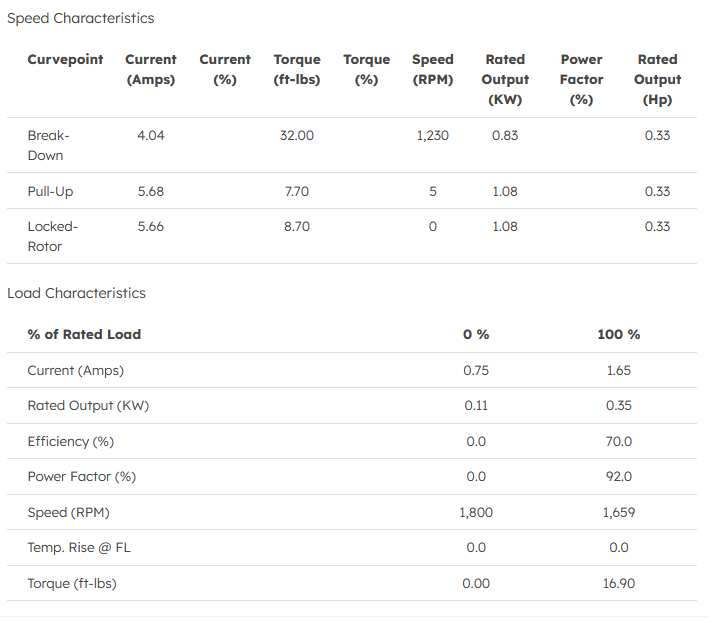This screenshot has height=623, width=722.
Task: Select the Torque (ft-lbs) column header
Action: (297, 70)
